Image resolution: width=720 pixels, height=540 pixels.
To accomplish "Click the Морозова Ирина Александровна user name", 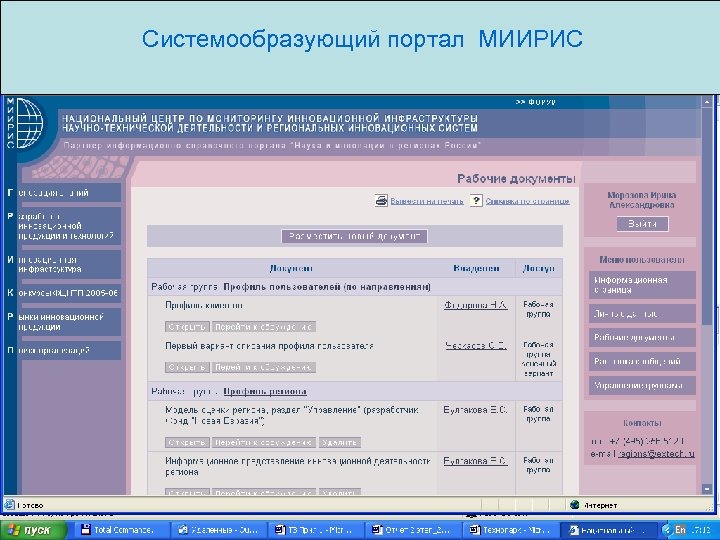I will pyautogui.click(x=642, y=200).
